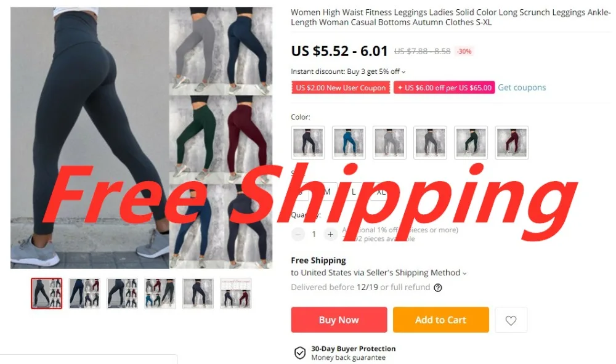Claim the US $2.00 New User Coupon
Viewport: 616px width, 364px height.
341,87
